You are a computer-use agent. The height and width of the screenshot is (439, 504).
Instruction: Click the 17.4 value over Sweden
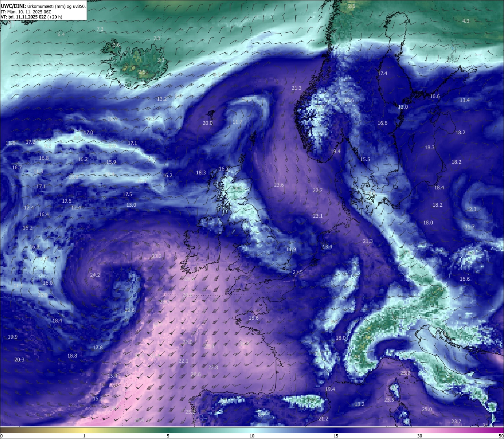382,74
